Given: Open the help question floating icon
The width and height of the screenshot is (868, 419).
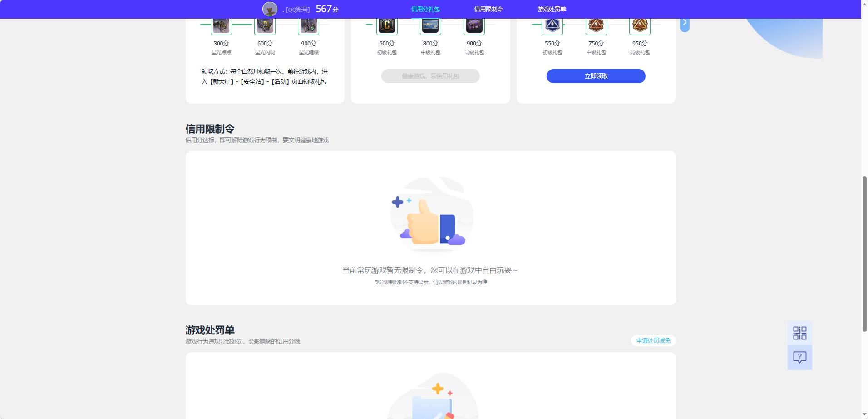Looking at the screenshot, I should point(800,357).
